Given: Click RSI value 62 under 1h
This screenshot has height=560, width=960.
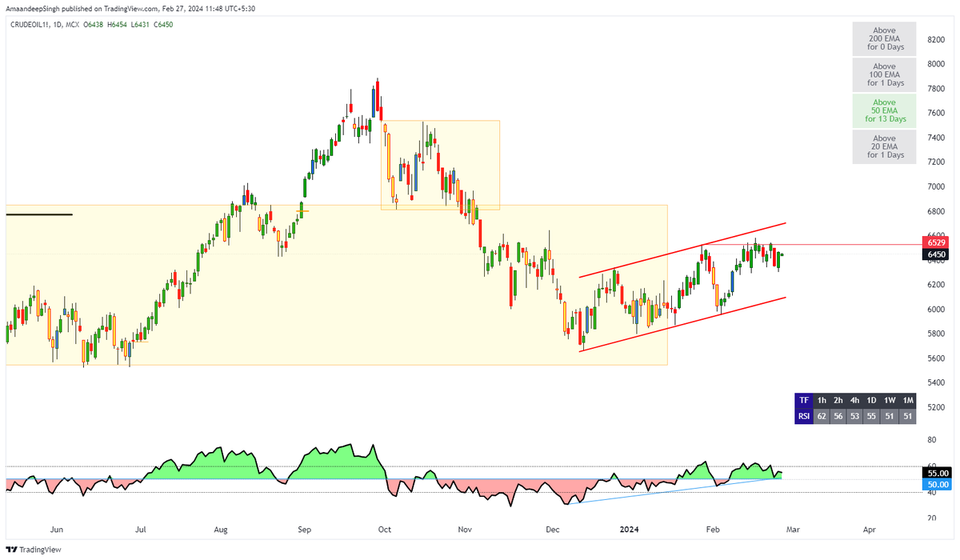Looking at the screenshot, I should tap(822, 416).
